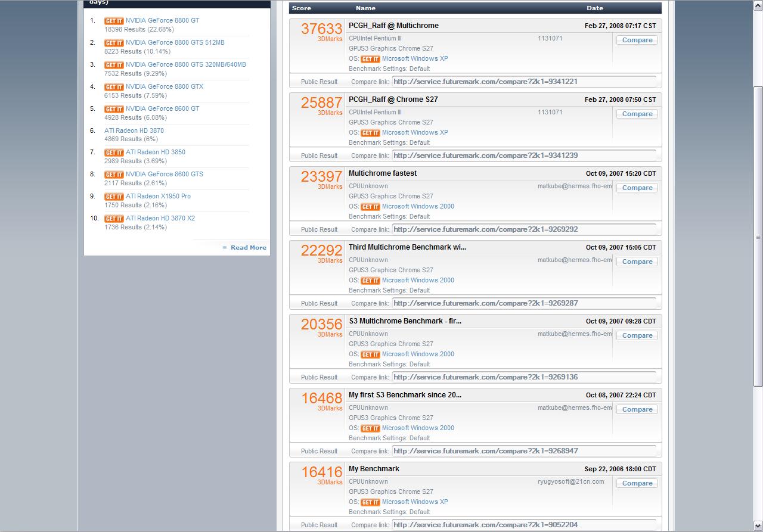Select compare link field ending 9341239
Screen dimensions: 763x532
coord(524,155)
